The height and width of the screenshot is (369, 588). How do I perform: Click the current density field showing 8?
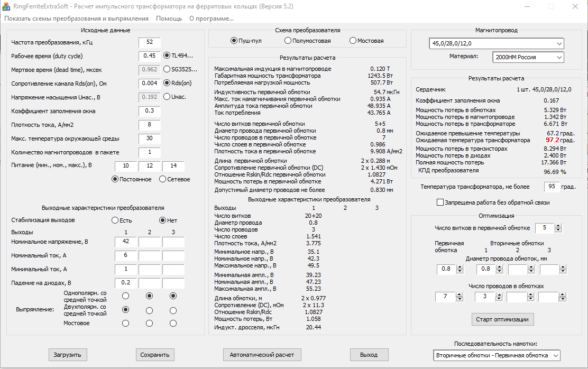pos(149,125)
